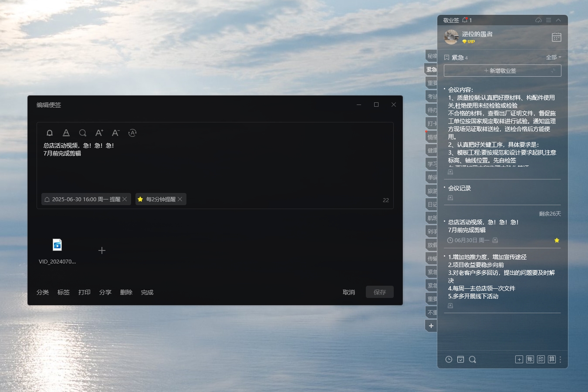Screen dimensions: 588x392
Task: Click the VIP badge under username
Action: click(x=469, y=42)
